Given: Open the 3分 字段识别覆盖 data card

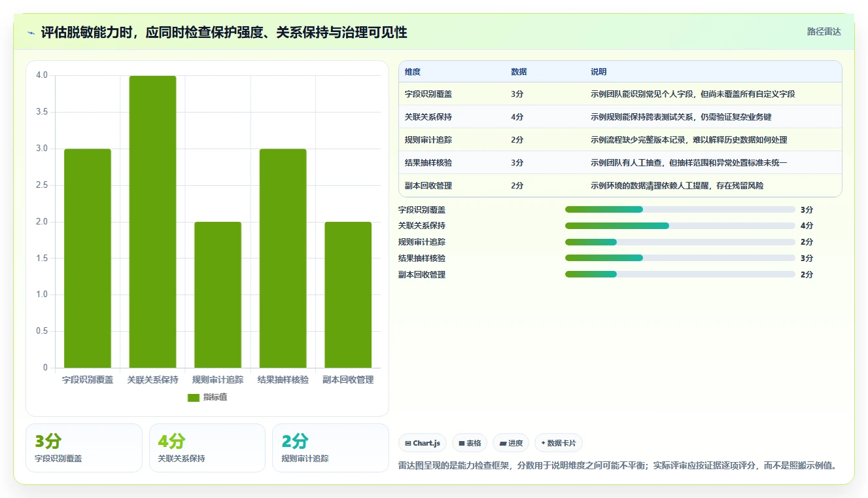Looking at the screenshot, I should point(84,448).
